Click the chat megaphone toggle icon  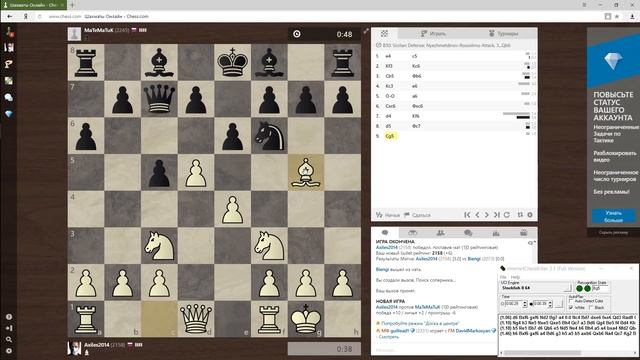point(531,243)
